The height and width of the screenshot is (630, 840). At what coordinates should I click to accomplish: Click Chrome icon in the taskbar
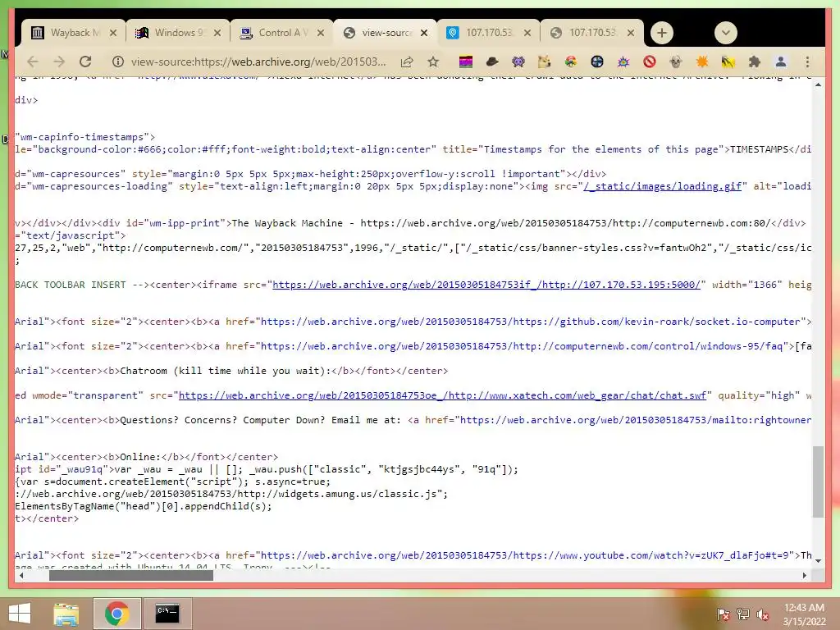116,614
